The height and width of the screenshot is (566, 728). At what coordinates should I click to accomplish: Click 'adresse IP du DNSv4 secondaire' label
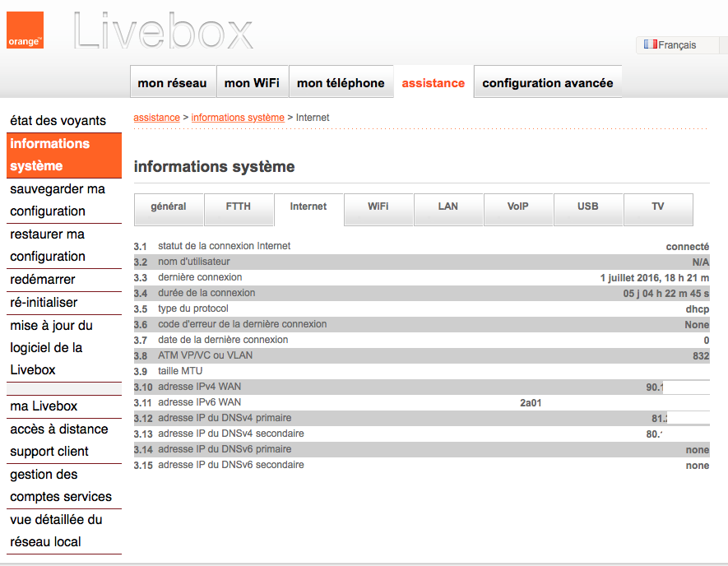231,434
